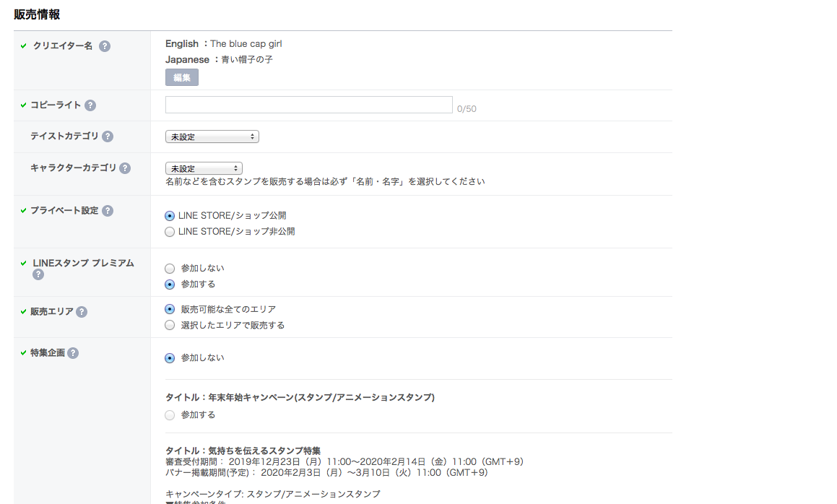
Task: Select 参加する under LINEスタンプ プレミアム
Action: pyautogui.click(x=170, y=284)
